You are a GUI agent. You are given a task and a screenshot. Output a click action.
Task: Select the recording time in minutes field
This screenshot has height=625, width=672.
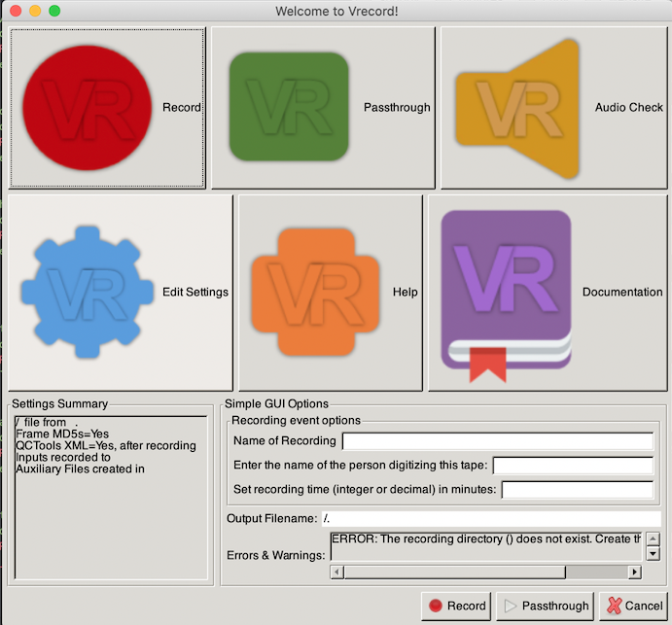[577, 489]
